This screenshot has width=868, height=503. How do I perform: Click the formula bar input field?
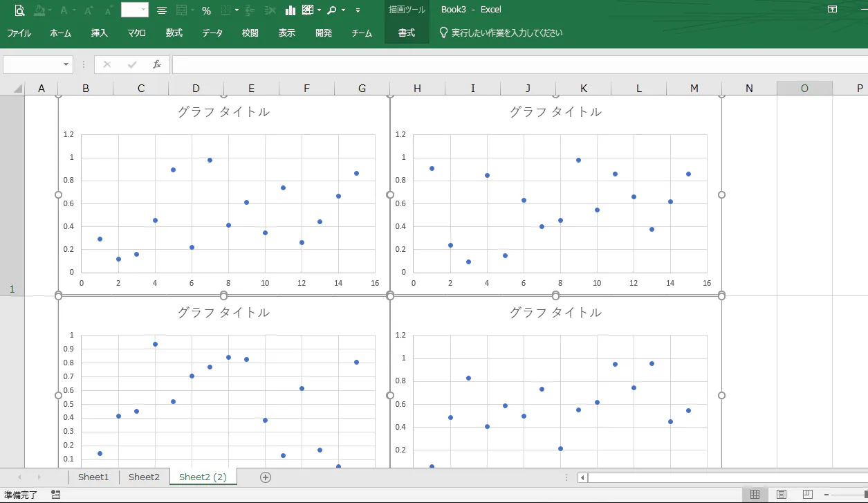click(x=519, y=64)
